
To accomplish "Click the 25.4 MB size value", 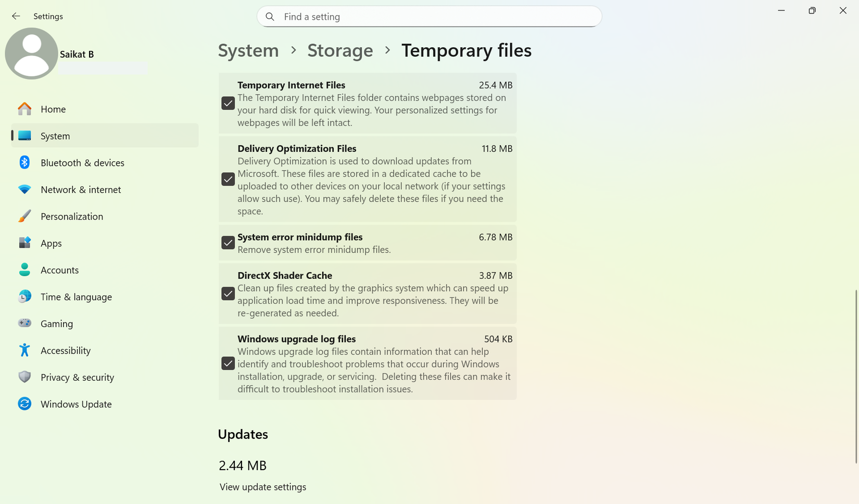I will tap(496, 85).
